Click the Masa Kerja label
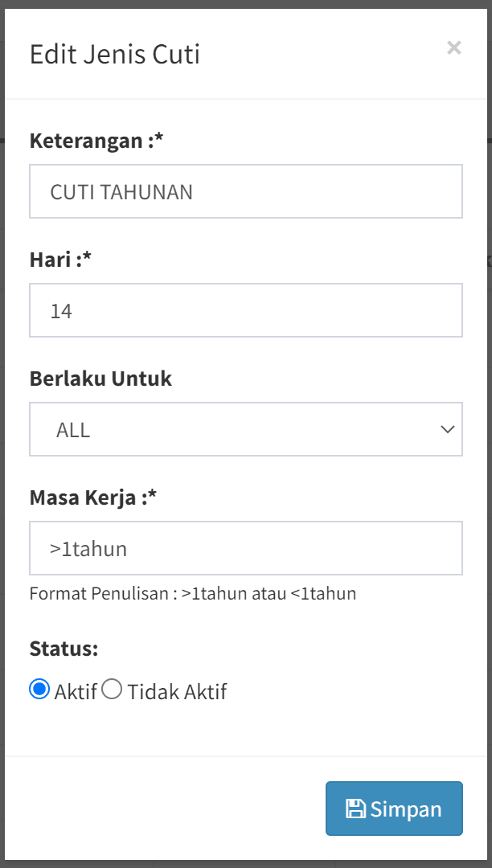This screenshot has width=492, height=868. [x=92, y=497]
